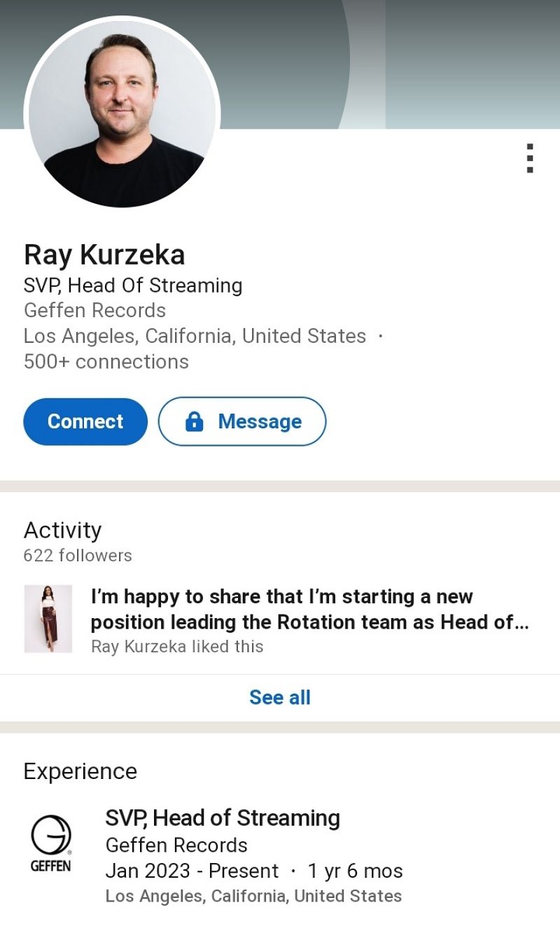Select the Jan 2023 - Present date line
Screen dimensions: 560x926
(x=192, y=871)
